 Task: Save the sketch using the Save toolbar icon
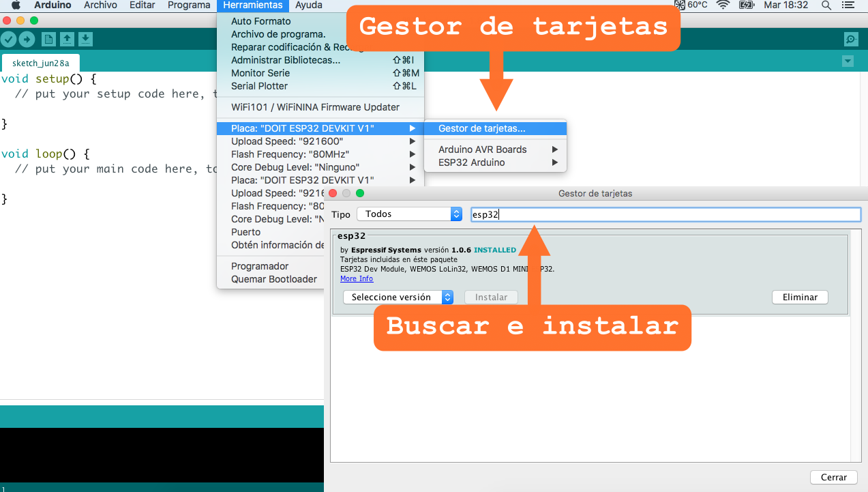[85, 40]
